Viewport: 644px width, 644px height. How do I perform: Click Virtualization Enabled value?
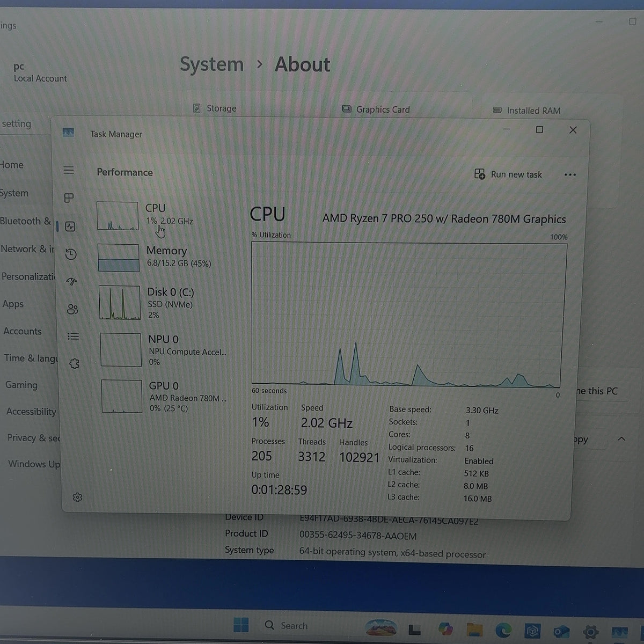point(479,461)
